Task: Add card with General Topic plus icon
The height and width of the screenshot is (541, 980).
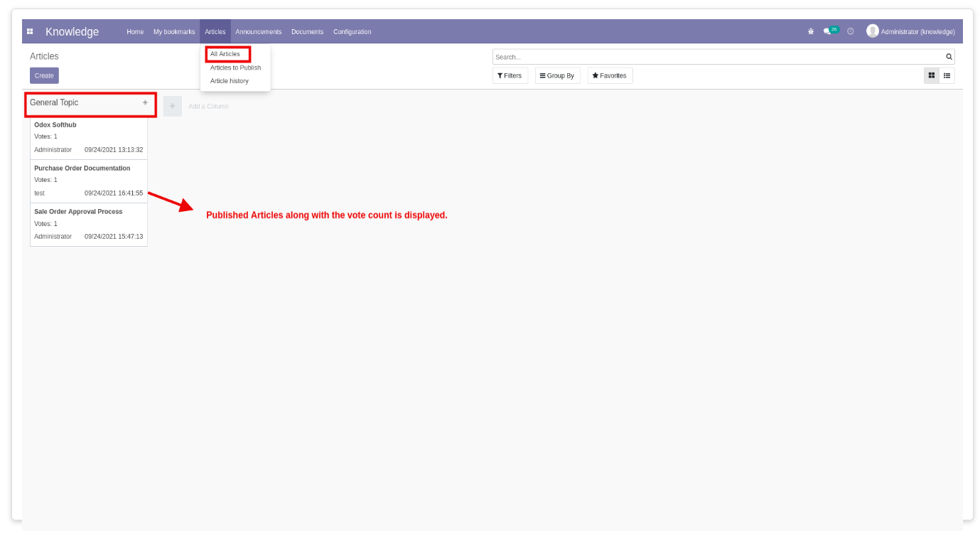Action: pos(145,102)
